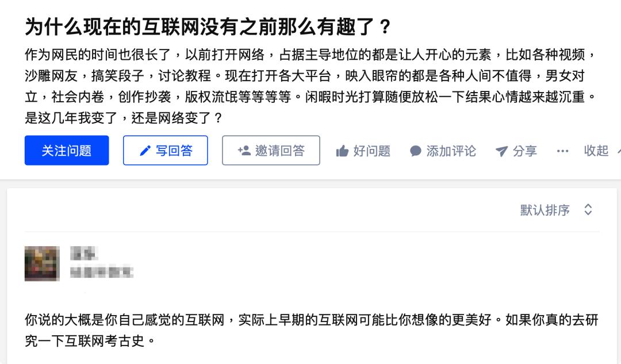
Task: Click the paper plane share icon
Action: pos(501,151)
